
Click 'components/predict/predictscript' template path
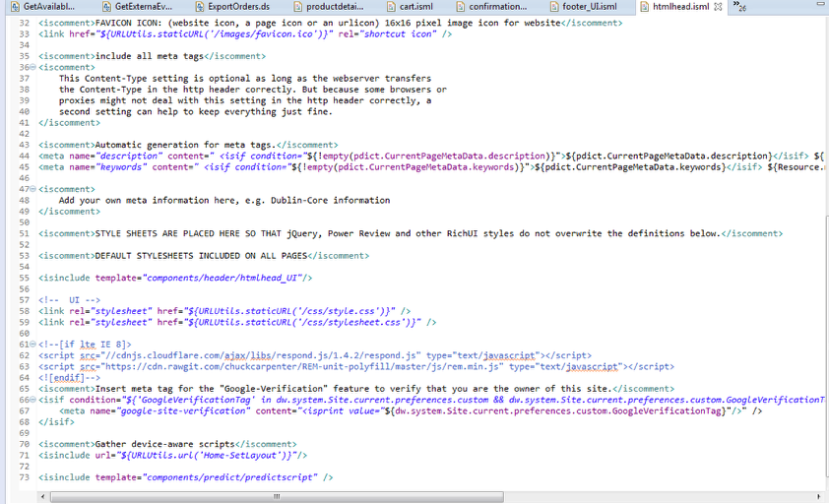pos(229,477)
